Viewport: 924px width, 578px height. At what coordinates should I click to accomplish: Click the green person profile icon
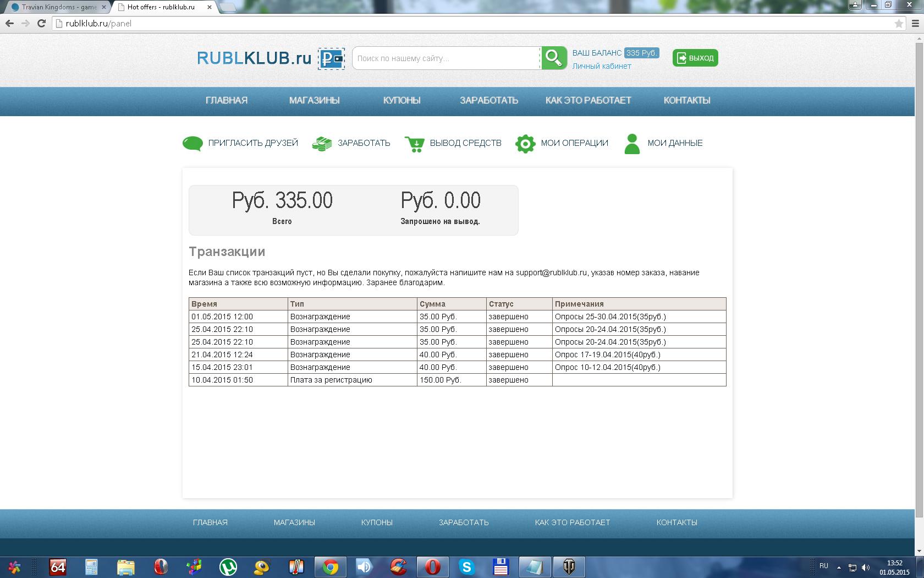[632, 144]
